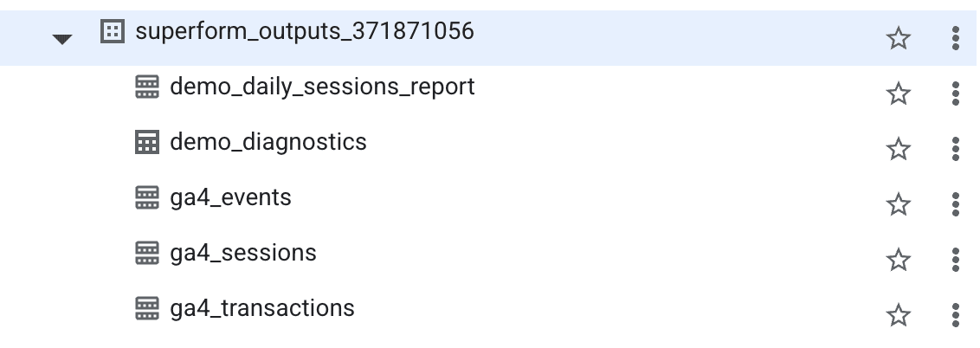The height and width of the screenshot is (348, 980).
Task: Click the demo_daily_sessions_report table icon
Action: 148,87
